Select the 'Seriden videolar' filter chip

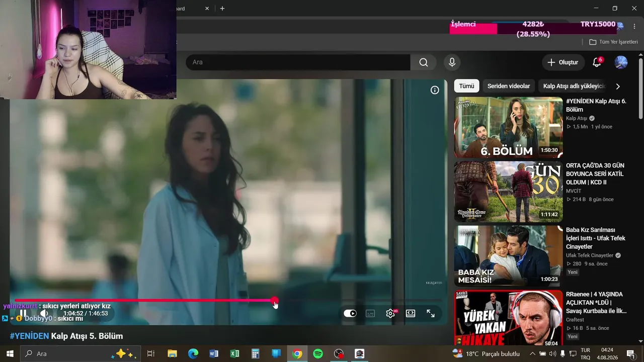(x=509, y=86)
